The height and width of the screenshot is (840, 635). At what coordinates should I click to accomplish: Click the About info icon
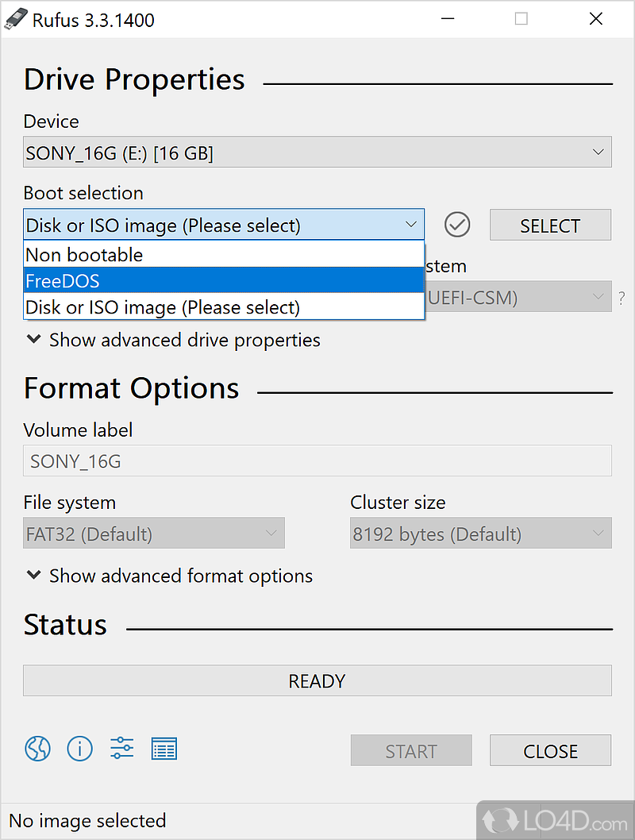79,748
